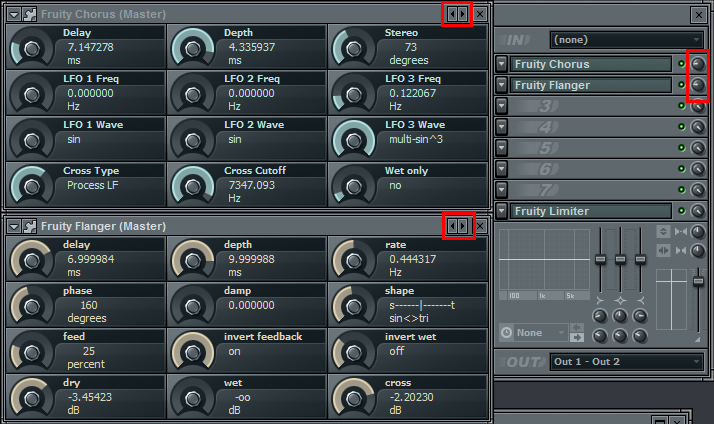Click the Flanger shape knob

click(353, 307)
